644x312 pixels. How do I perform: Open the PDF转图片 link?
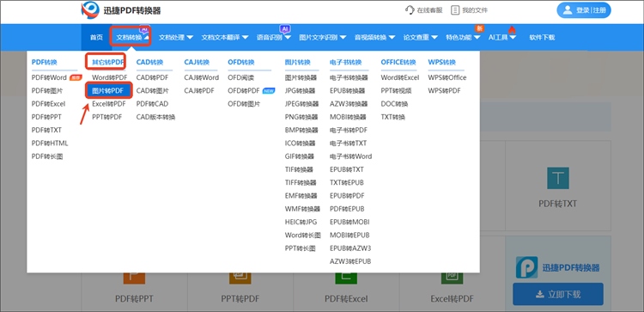pos(47,90)
